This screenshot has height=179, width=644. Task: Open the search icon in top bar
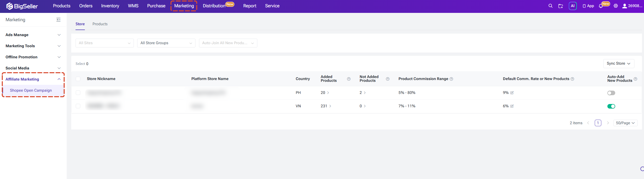click(x=551, y=6)
